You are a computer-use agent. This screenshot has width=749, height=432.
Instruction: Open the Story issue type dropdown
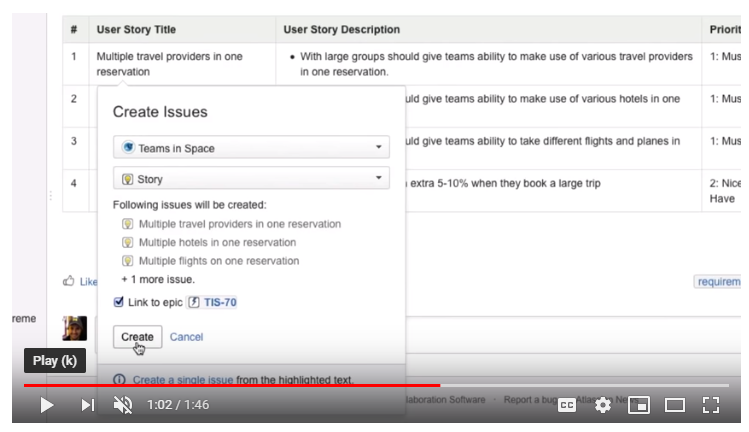pos(251,178)
